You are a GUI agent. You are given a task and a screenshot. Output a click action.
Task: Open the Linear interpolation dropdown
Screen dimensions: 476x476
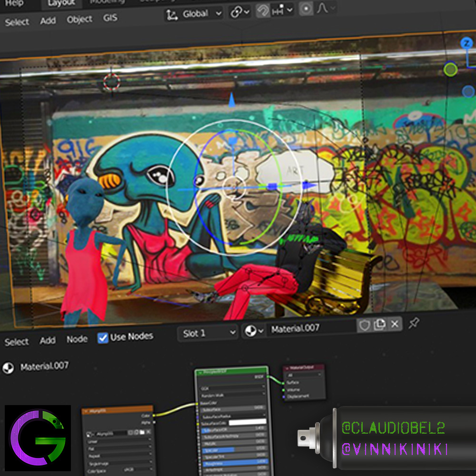click(x=119, y=441)
